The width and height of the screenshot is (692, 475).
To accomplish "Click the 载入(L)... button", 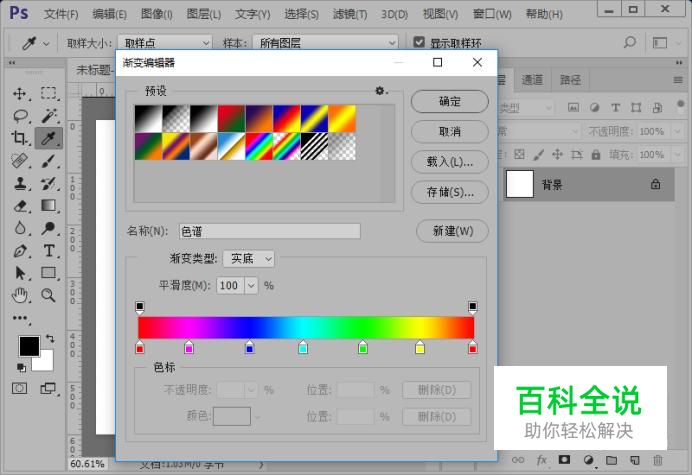I will (450, 162).
